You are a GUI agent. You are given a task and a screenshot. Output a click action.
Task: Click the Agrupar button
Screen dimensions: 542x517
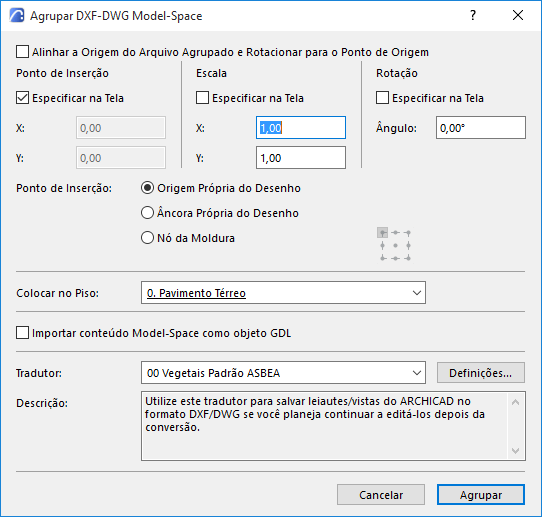481,495
